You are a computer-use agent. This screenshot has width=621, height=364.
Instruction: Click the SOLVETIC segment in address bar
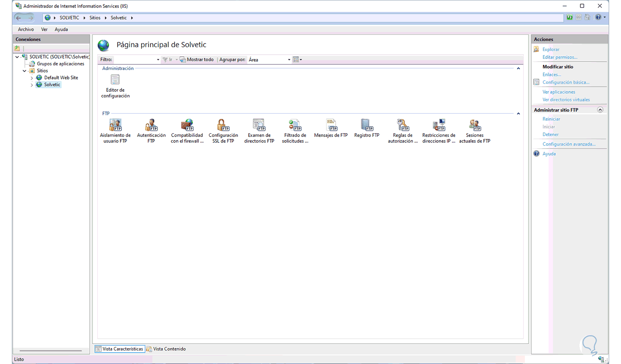[69, 18]
